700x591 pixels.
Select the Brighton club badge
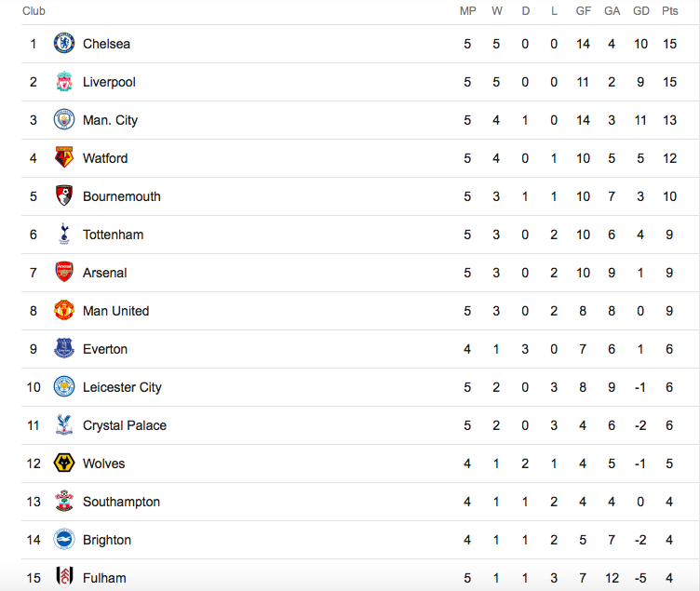(64, 539)
